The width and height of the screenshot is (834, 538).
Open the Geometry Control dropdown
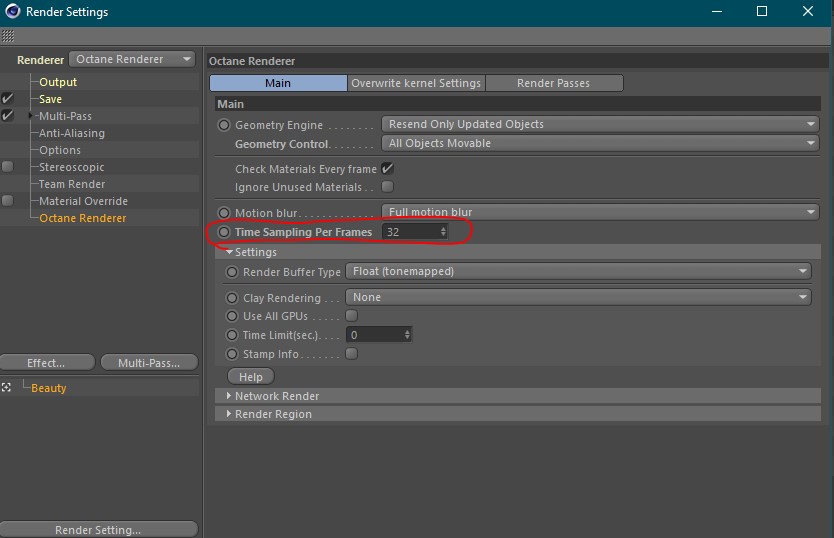600,143
